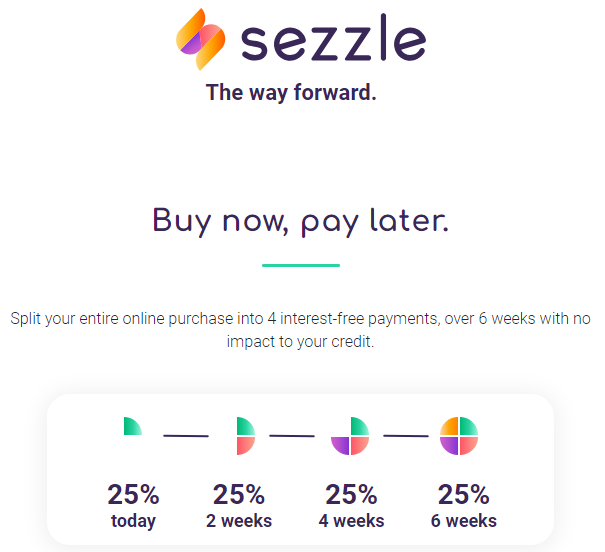The image size is (605, 552).
Task: Select the three-quarter pie icon with purple slice
Action: 350,436
